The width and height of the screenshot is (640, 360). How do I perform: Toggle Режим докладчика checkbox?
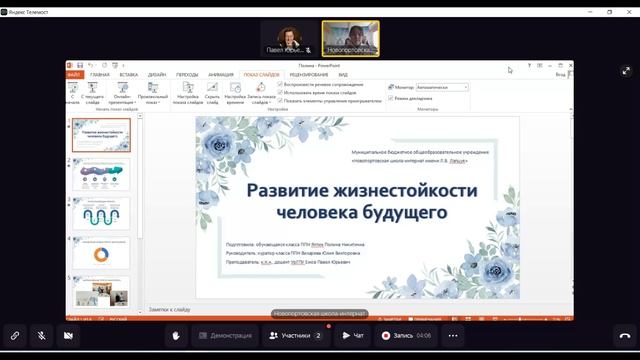pyautogui.click(x=391, y=98)
